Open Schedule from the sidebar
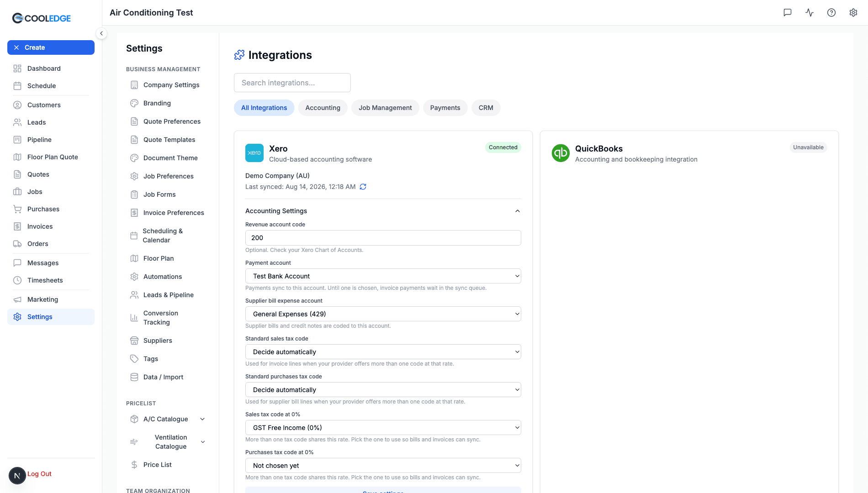 click(51, 86)
